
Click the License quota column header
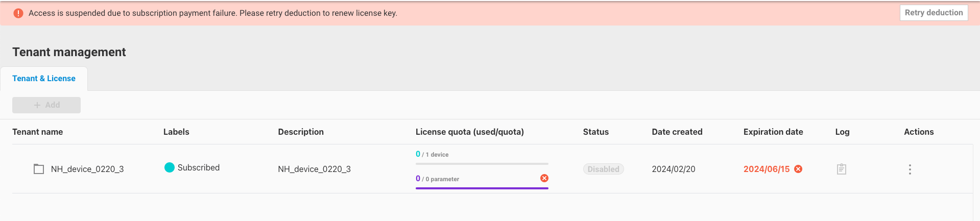[x=469, y=132]
